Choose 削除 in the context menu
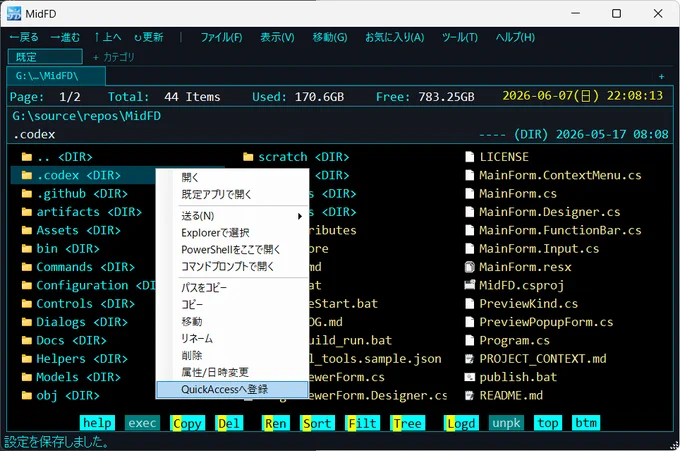Screen dimensions: 680x451 232,355
